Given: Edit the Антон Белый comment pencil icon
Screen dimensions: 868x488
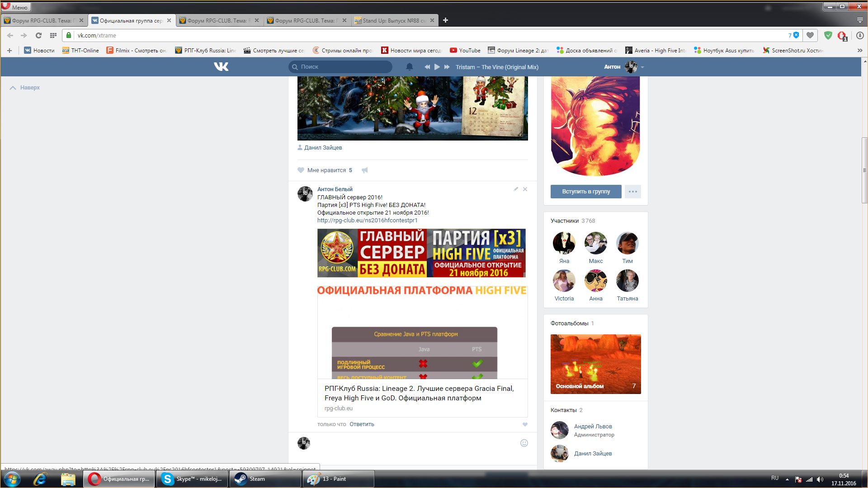Looking at the screenshot, I should 516,189.
